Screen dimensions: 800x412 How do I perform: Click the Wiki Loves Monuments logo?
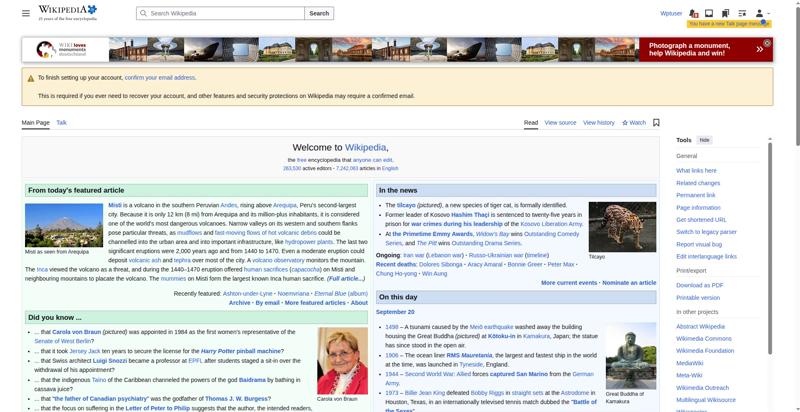pos(61,49)
